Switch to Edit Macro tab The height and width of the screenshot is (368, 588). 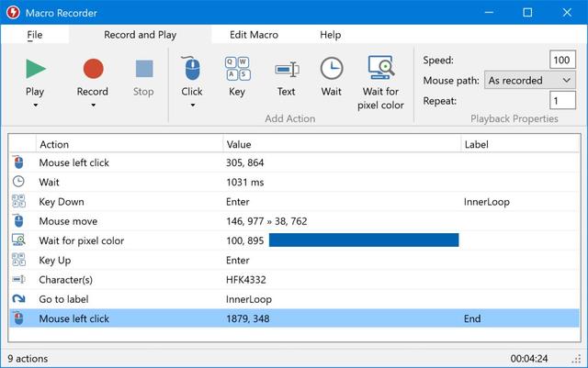(254, 35)
